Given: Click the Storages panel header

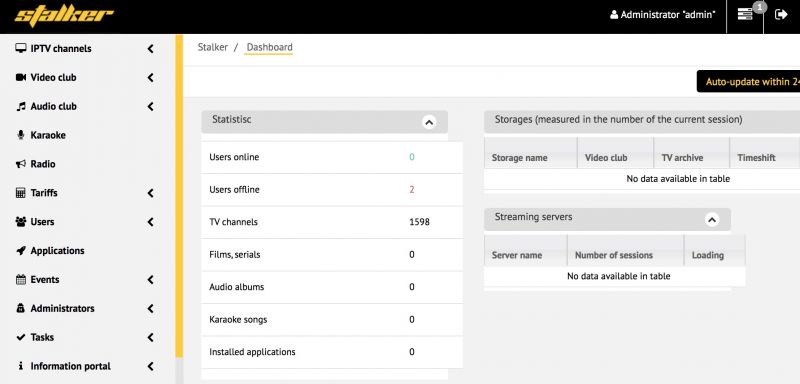Looking at the screenshot, I should [642, 122].
